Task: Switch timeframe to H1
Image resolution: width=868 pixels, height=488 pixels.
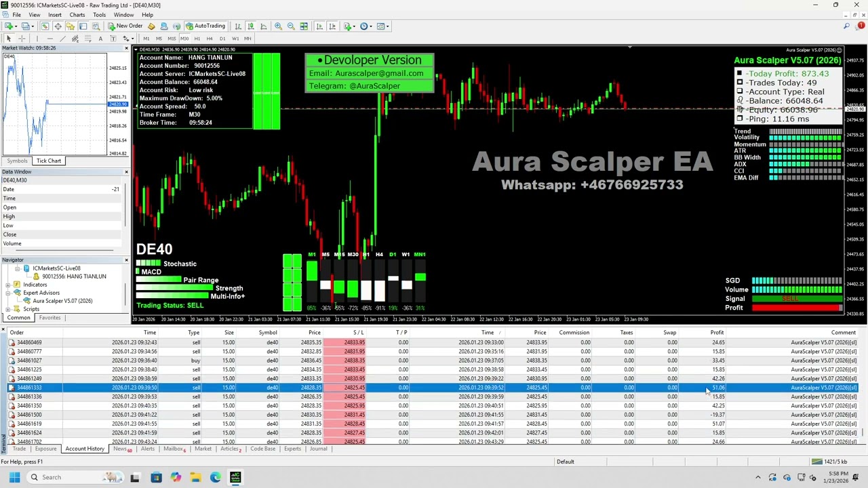Action: coord(197,38)
